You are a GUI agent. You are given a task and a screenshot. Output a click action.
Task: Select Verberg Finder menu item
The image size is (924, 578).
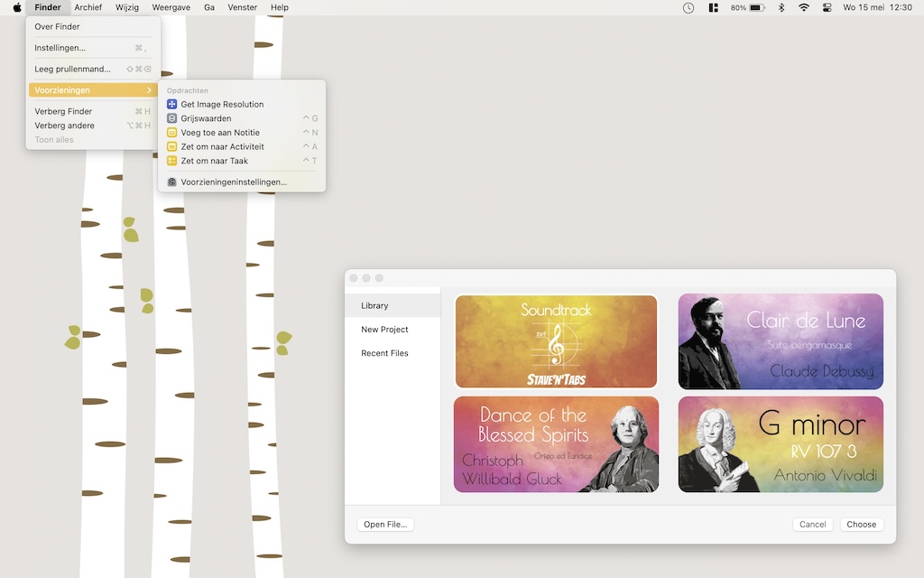click(x=92, y=111)
